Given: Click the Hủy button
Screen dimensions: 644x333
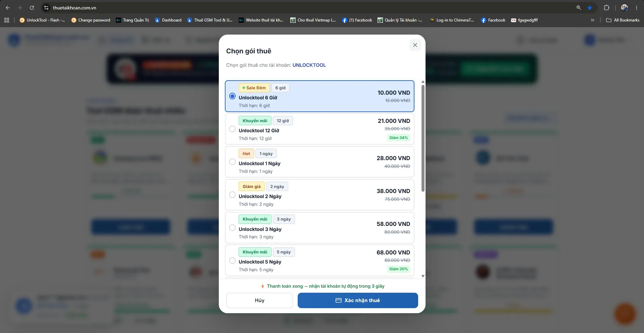Looking at the screenshot, I should 259,300.
